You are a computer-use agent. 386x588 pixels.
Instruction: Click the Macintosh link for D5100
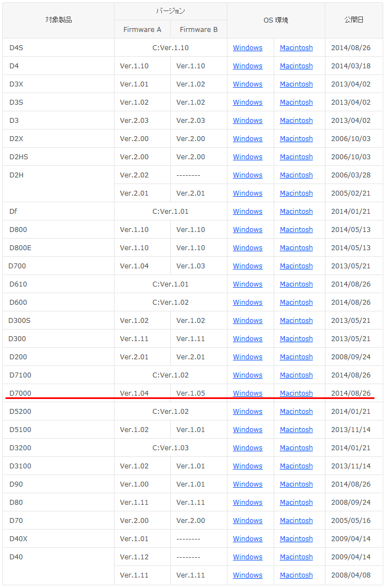tap(296, 429)
